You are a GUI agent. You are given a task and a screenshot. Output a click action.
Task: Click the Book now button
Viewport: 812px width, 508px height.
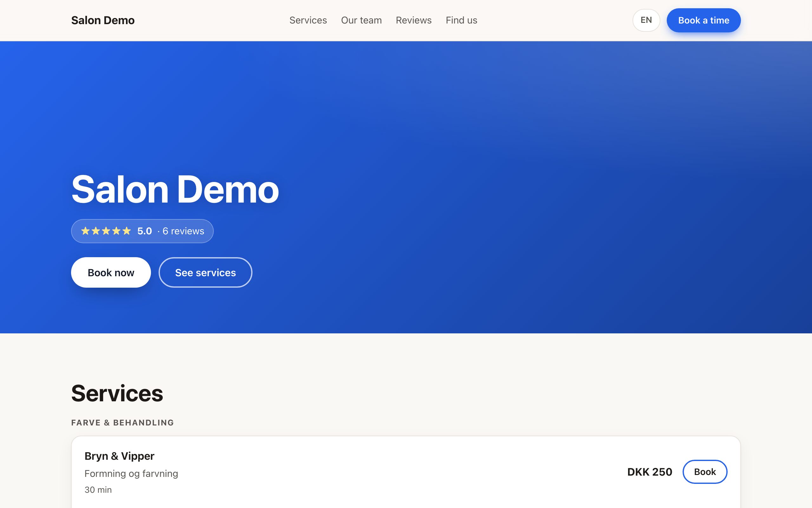111,272
